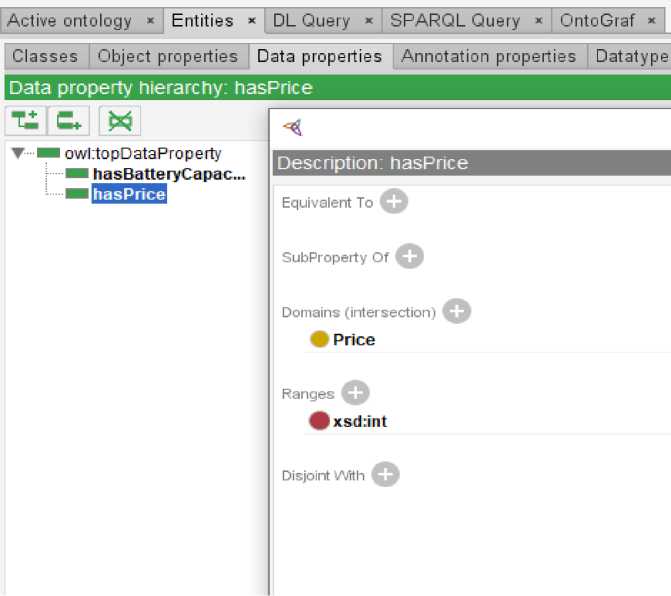The image size is (671, 596).
Task: Add a Domains (intersection) entry
Action: click(457, 311)
